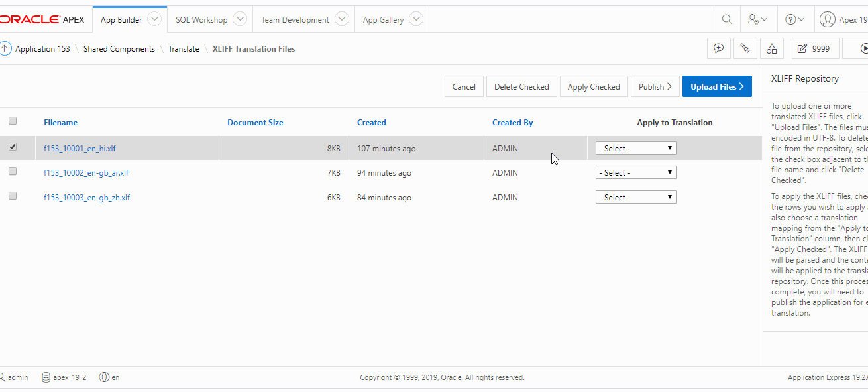868x392 pixels.
Task: Click the search magnifier icon in header
Action: 727,20
